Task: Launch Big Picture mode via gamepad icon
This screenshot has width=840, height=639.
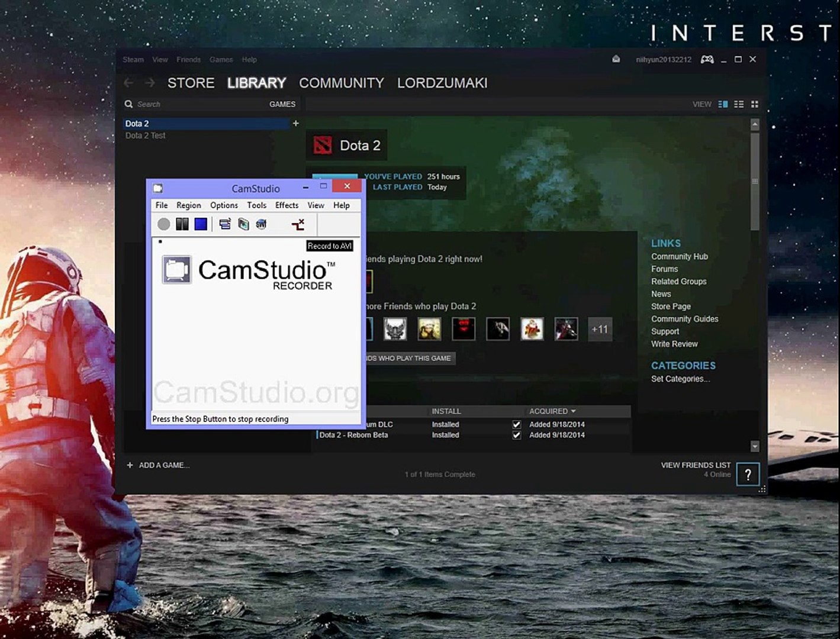Action: [x=707, y=59]
